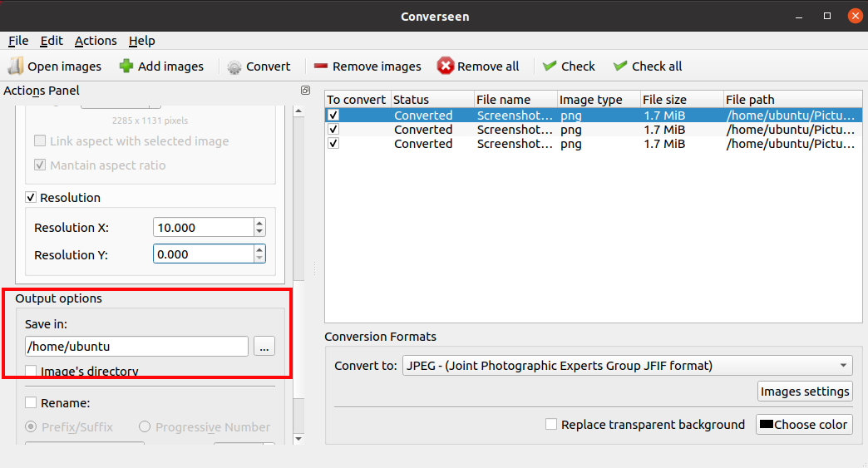Select the Prefix/Suffix radio button
Image resolution: width=868 pixels, height=468 pixels.
31,426
